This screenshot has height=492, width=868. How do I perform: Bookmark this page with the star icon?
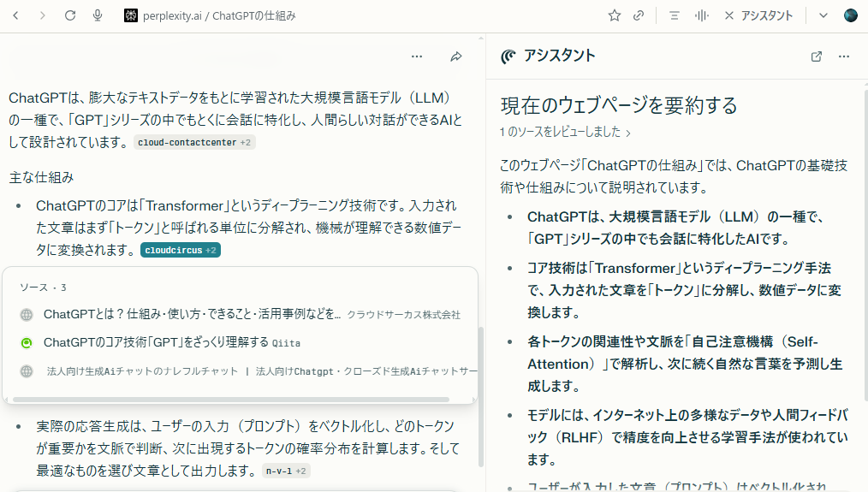tap(614, 15)
